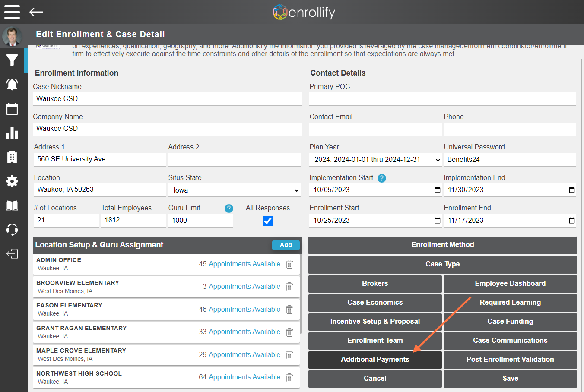Click the Case Nickname field
Image resolution: width=584 pixels, height=392 pixels.
pos(167,99)
